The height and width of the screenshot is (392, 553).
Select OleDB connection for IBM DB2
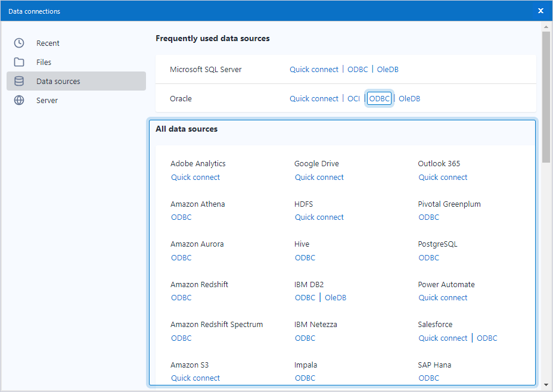[x=335, y=297]
